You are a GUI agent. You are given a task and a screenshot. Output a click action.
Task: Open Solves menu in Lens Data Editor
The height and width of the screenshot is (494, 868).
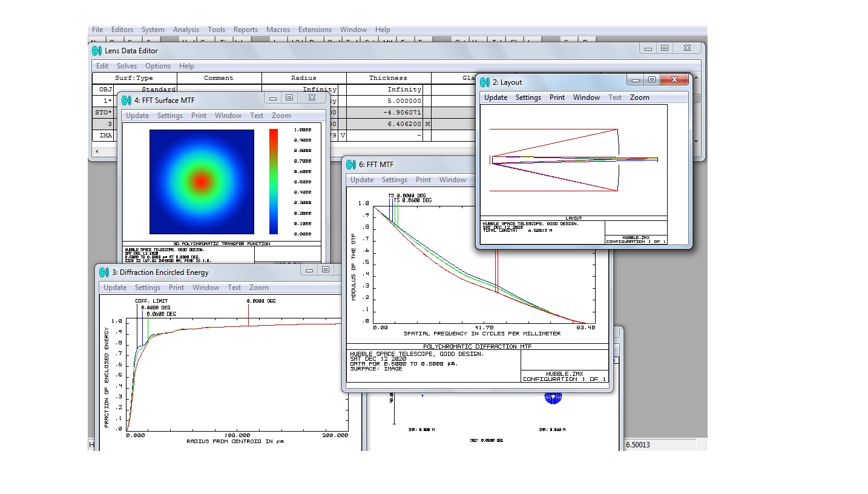click(x=127, y=66)
